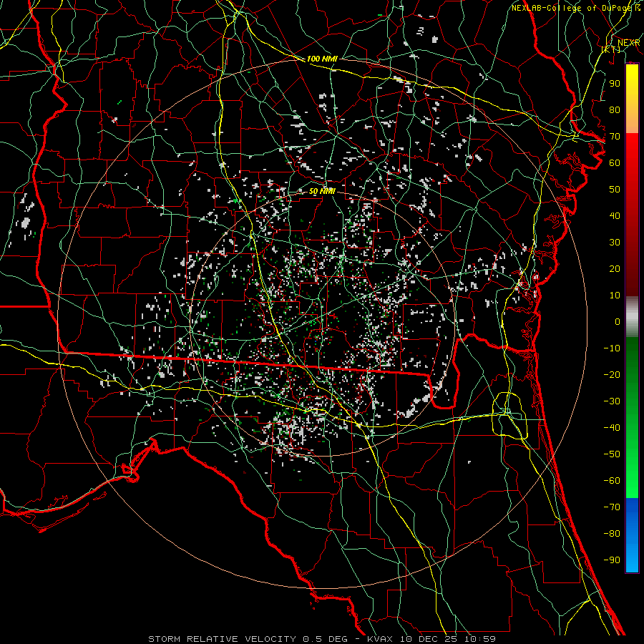Click the "NEXR" label near the top right

(629, 43)
